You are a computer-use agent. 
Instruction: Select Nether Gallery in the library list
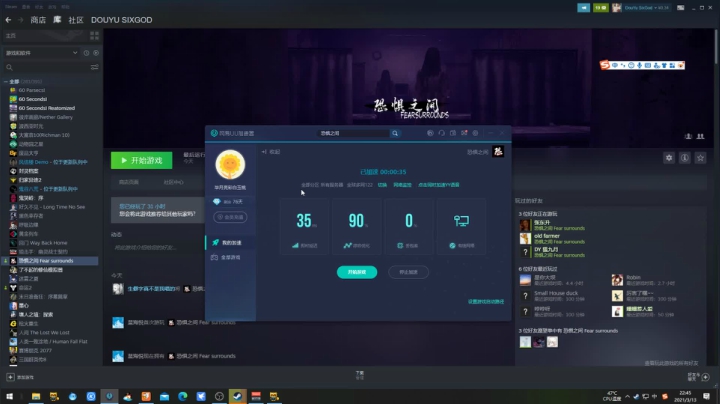point(45,117)
